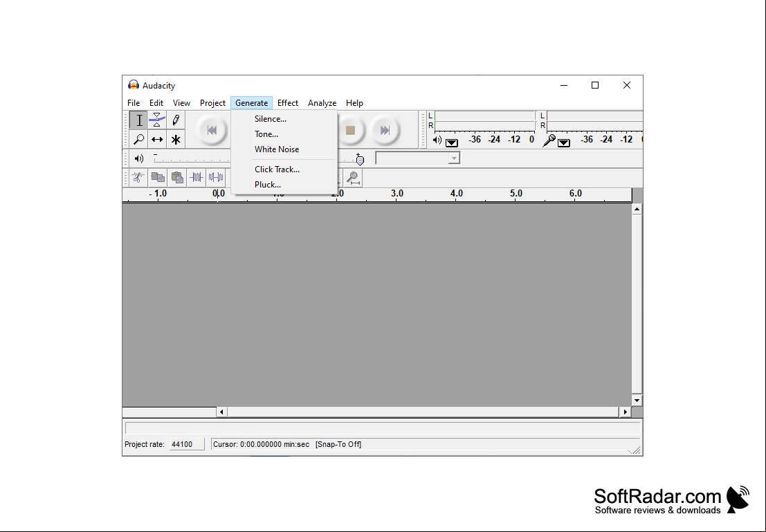Select the Selection (I-beam) tool
Viewport: 766px width, 532px height.
[x=139, y=120]
